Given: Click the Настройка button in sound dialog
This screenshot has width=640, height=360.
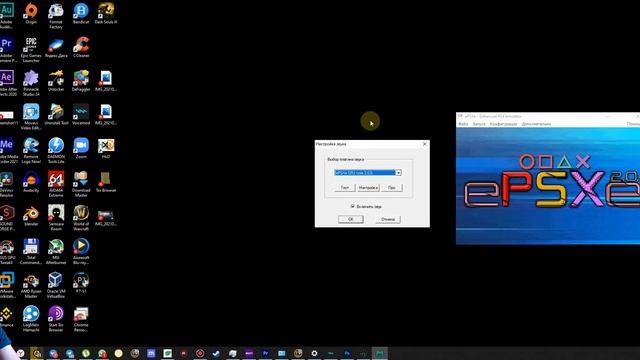Looking at the screenshot, I should tap(368, 187).
